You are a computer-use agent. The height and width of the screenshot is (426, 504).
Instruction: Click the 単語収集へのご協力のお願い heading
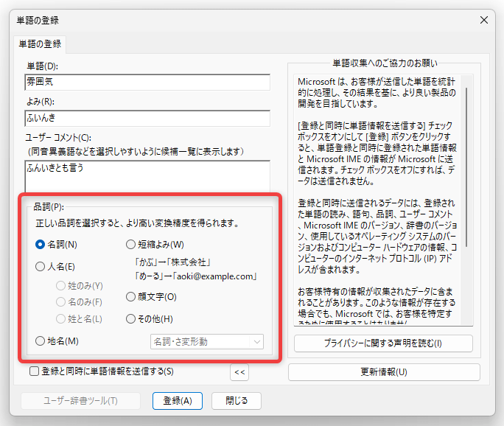click(x=385, y=63)
